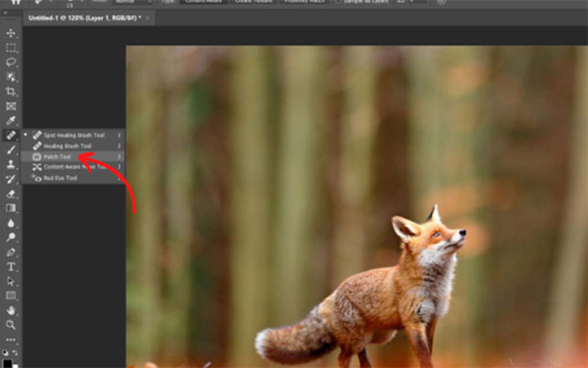Select the Pen tool
Image resolution: width=588 pixels, height=368 pixels.
11,252
